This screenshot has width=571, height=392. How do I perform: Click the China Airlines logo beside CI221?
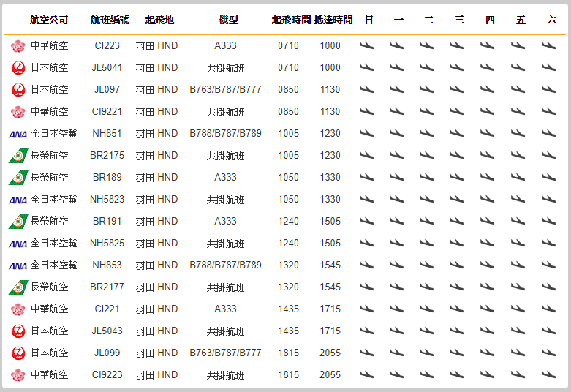click(x=18, y=309)
